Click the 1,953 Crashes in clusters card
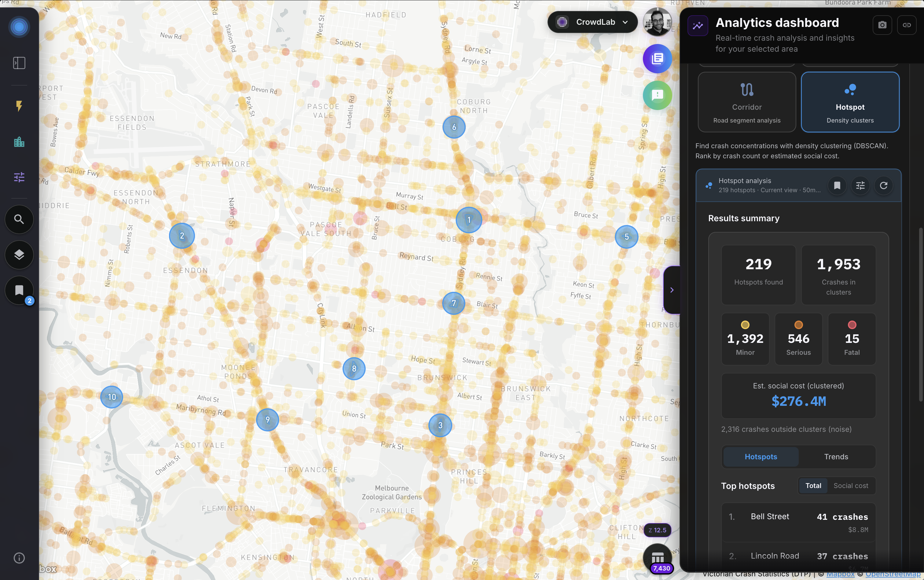Image resolution: width=924 pixels, height=580 pixels. [x=838, y=275]
